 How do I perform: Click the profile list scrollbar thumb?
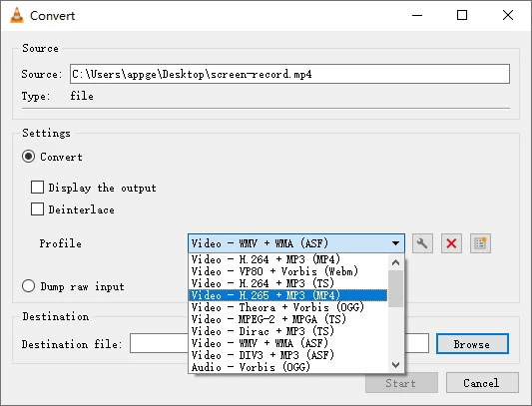(395, 288)
